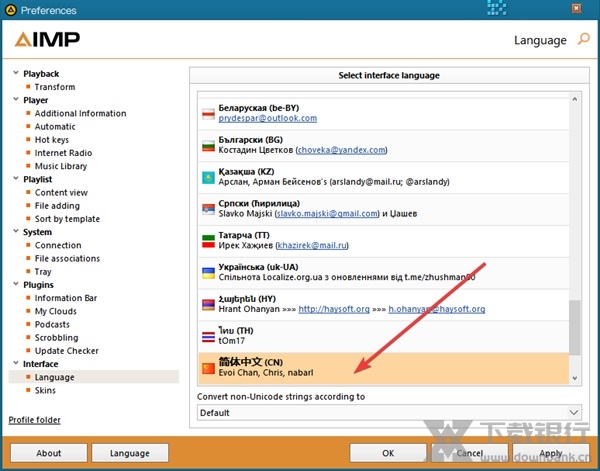Viewport: 600px width, 471px height.
Task: Click the Ukrainian flag icon
Action: (209, 273)
